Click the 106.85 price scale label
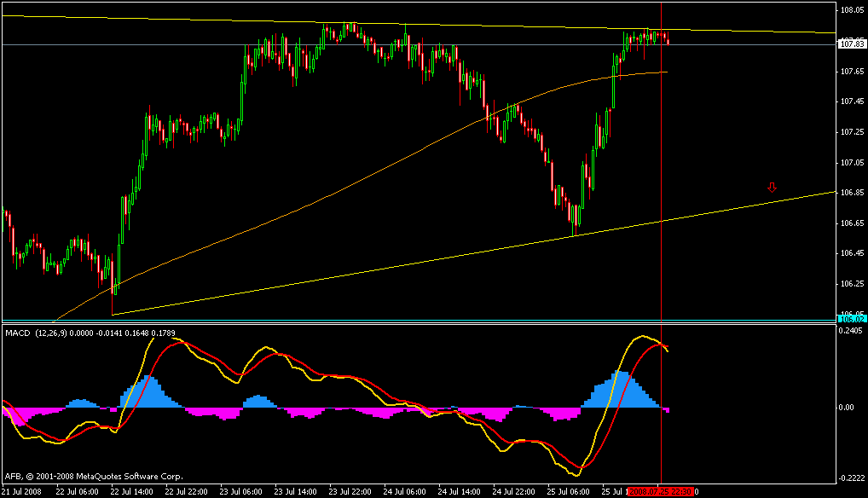868x498 pixels. (849, 193)
